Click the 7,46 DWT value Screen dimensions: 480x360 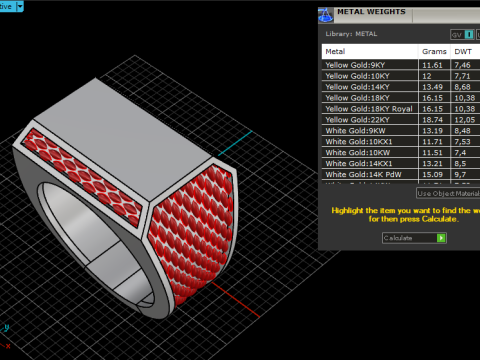(x=462, y=65)
